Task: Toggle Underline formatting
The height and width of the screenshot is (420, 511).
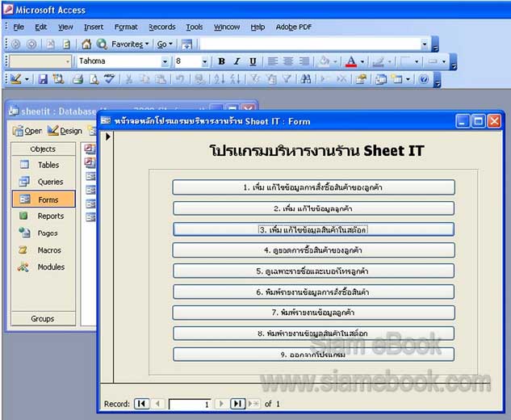Action: [x=253, y=61]
